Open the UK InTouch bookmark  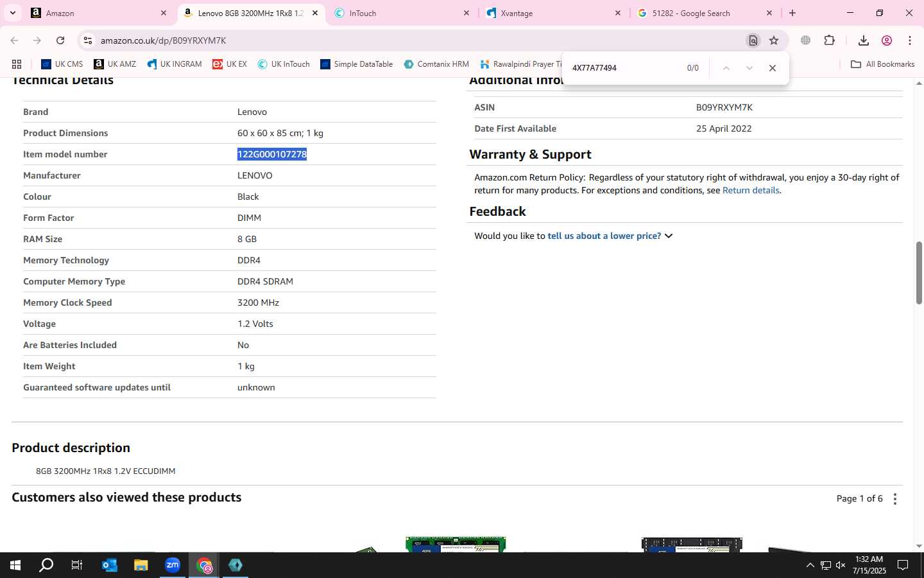[x=284, y=64]
